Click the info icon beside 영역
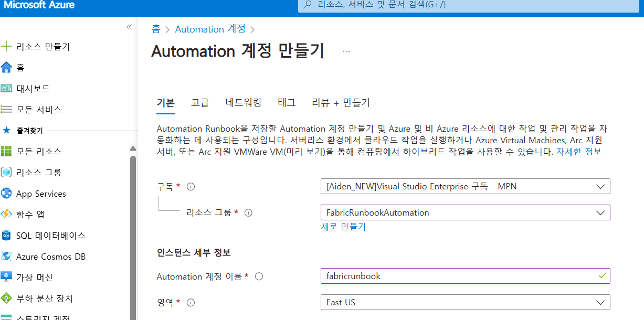The image size is (644, 320). click(191, 303)
